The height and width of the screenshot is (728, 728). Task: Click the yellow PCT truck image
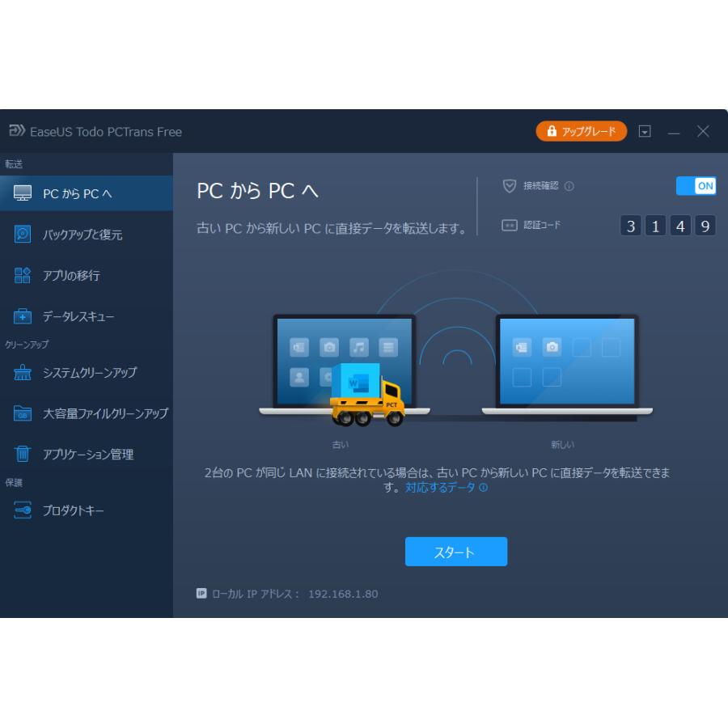[366, 395]
